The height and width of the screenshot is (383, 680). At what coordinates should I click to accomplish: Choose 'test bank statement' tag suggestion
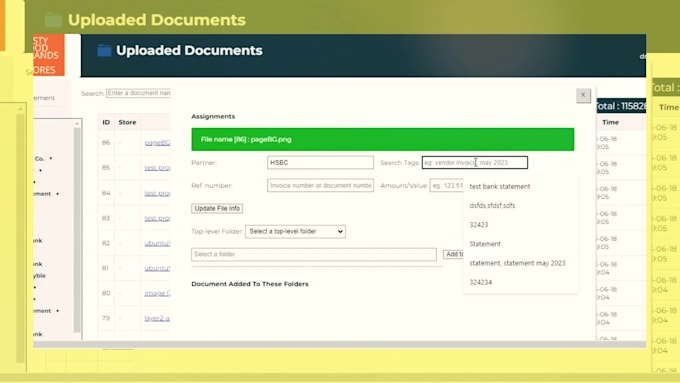[500, 187]
